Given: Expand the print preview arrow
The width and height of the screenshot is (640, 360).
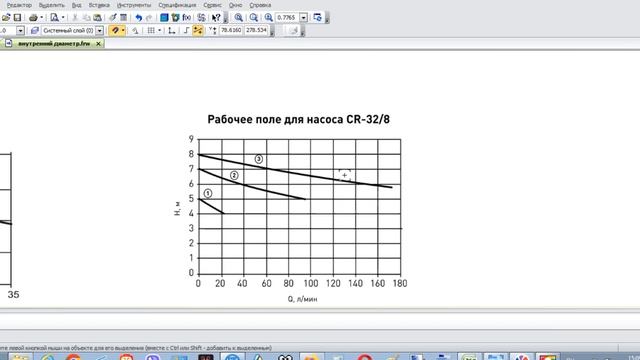Looking at the screenshot, I should [x=63, y=18].
